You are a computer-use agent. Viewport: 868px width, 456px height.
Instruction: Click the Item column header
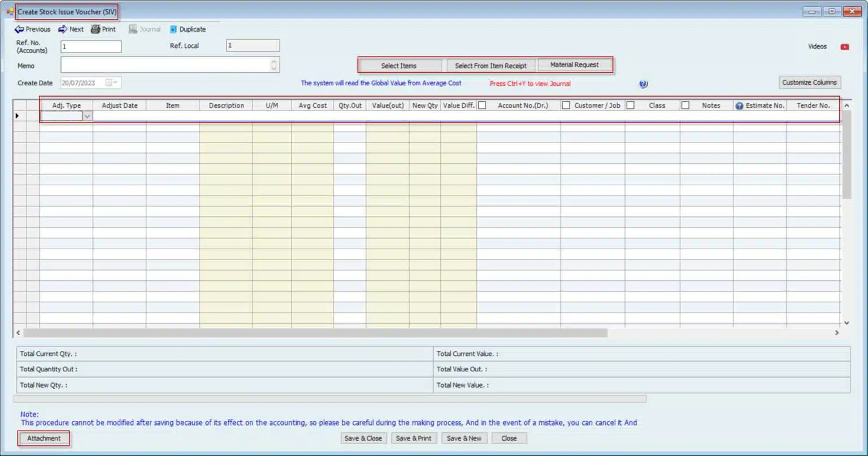point(173,106)
